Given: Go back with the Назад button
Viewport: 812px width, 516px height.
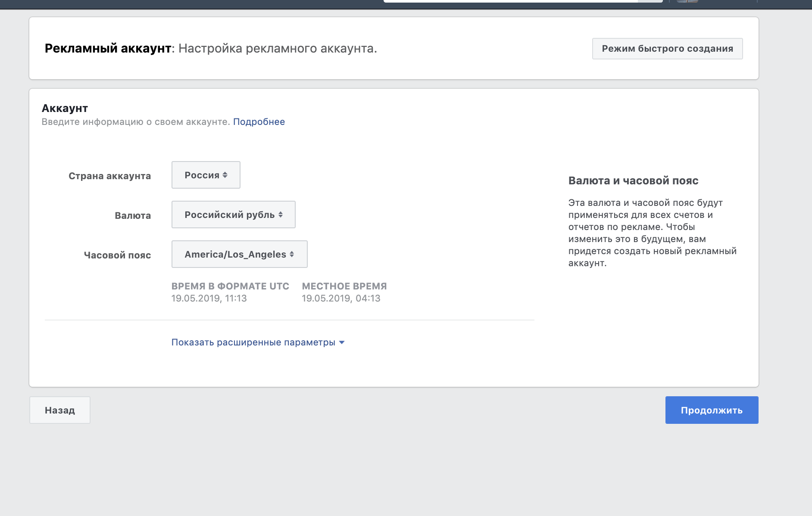Looking at the screenshot, I should (x=60, y=410).
